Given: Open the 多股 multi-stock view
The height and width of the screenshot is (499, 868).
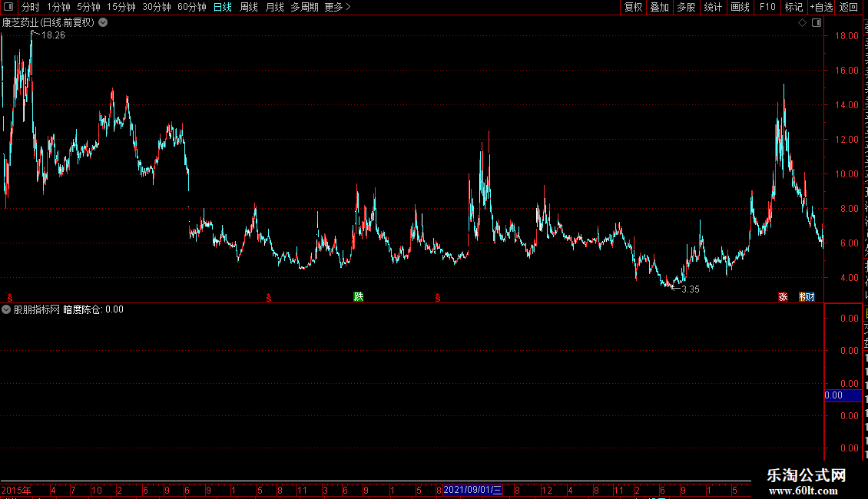Looking at the screenshot, I should coord(686,7).
